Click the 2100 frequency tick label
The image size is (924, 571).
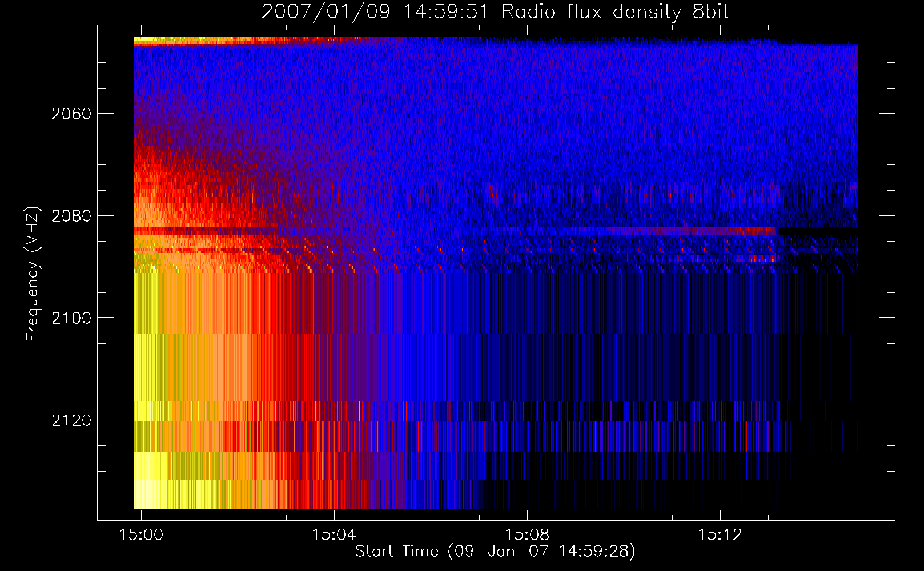point(71,318)
